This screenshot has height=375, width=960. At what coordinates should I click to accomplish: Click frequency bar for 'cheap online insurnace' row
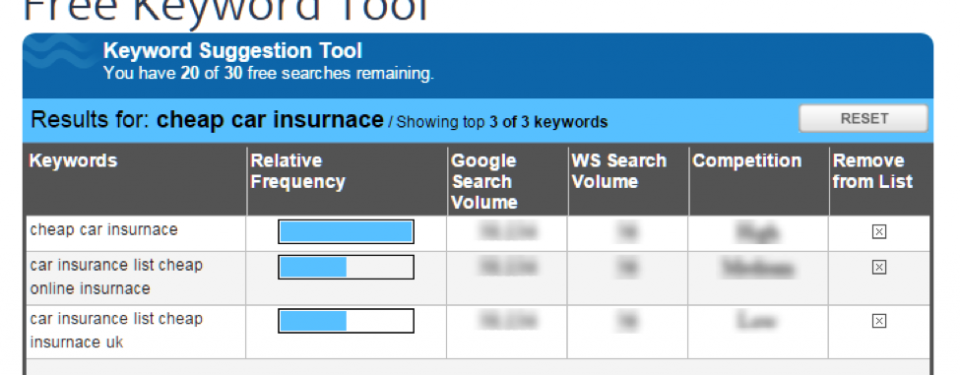click(x=346, y=267)
